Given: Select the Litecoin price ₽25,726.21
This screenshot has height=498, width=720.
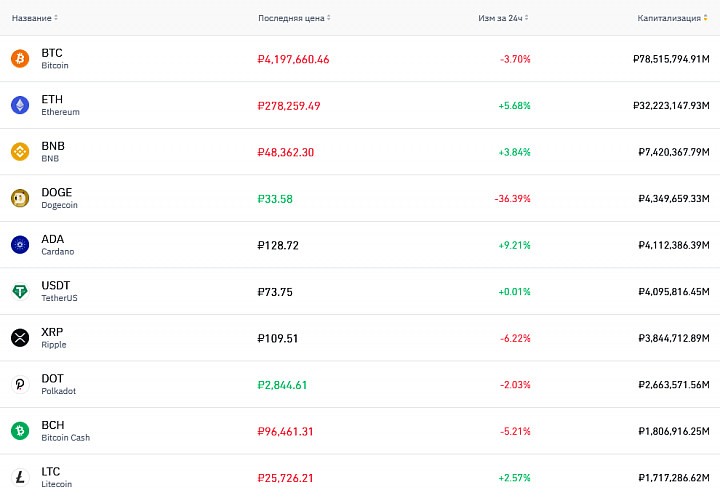Looking at the screenshot, I should coord(285,478).
